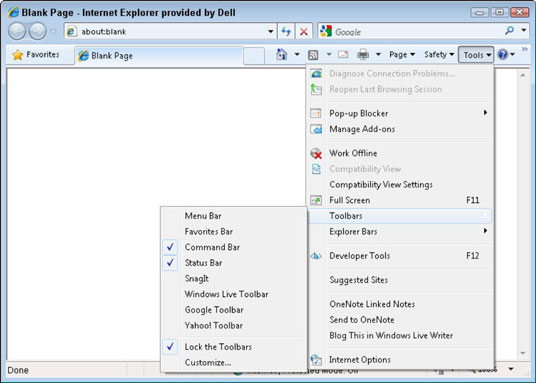Select the Blank Page tab
This screenshot has height=383, width=536.
[159, 55]
